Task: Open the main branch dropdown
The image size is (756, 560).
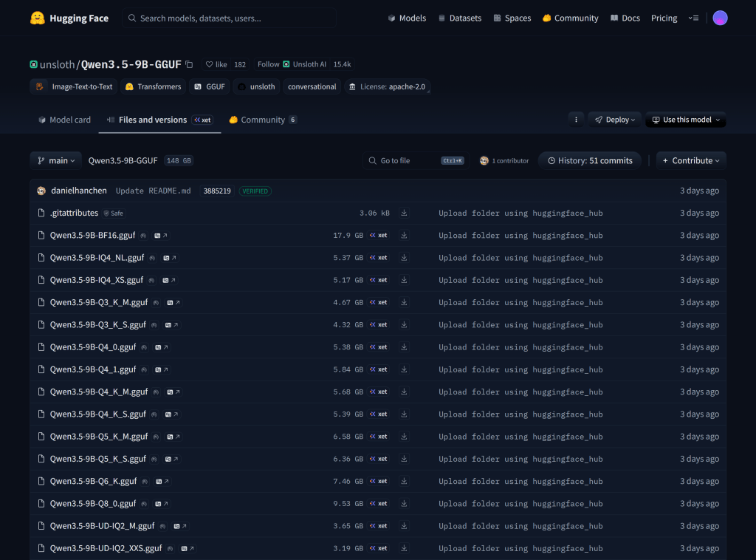Action: (x=56, y=160)
